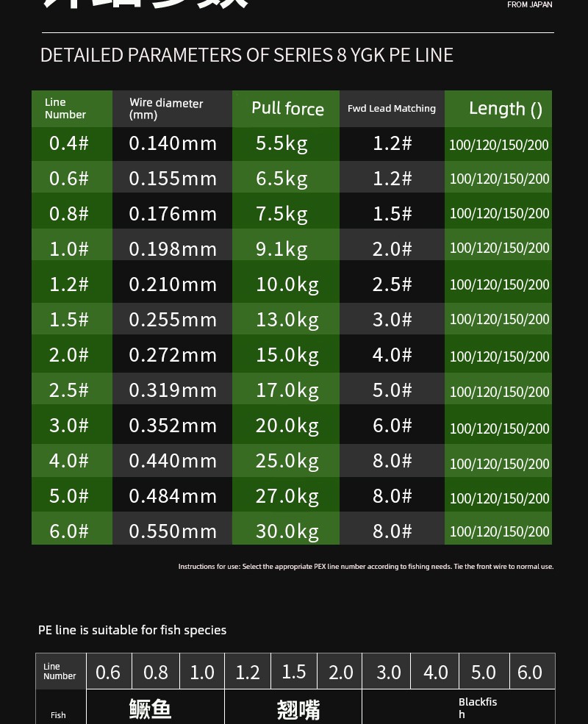Click the 'DETAILED PARAMETERS OF SERIES 8' heading
Screen dimensions: 588x724
[x=247, y=55]
